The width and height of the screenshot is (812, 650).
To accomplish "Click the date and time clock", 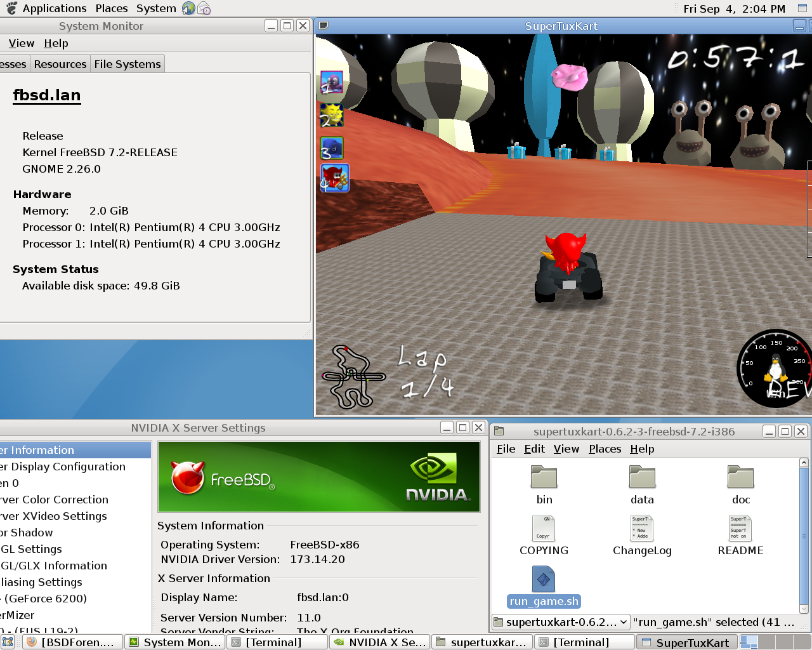I will pyautogui.click(x=734, y=8).
